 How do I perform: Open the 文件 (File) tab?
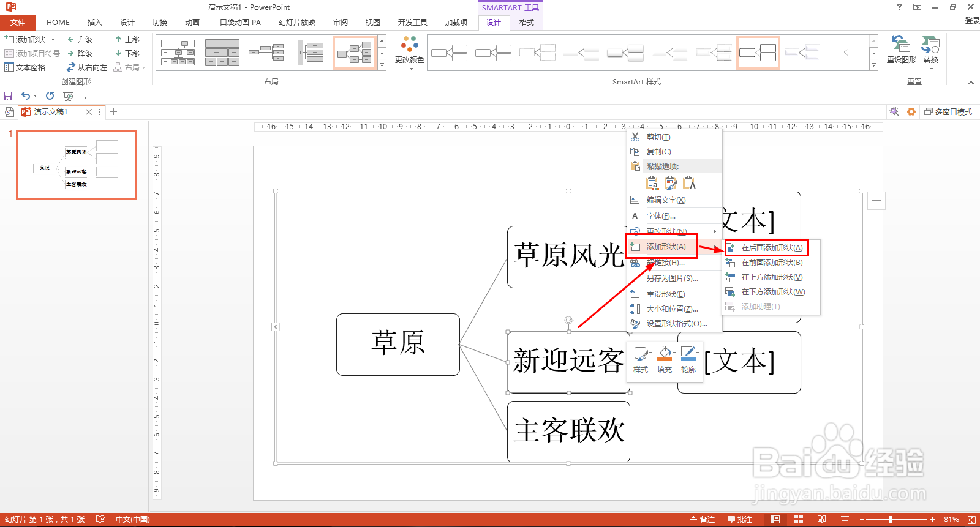[18, 23]
